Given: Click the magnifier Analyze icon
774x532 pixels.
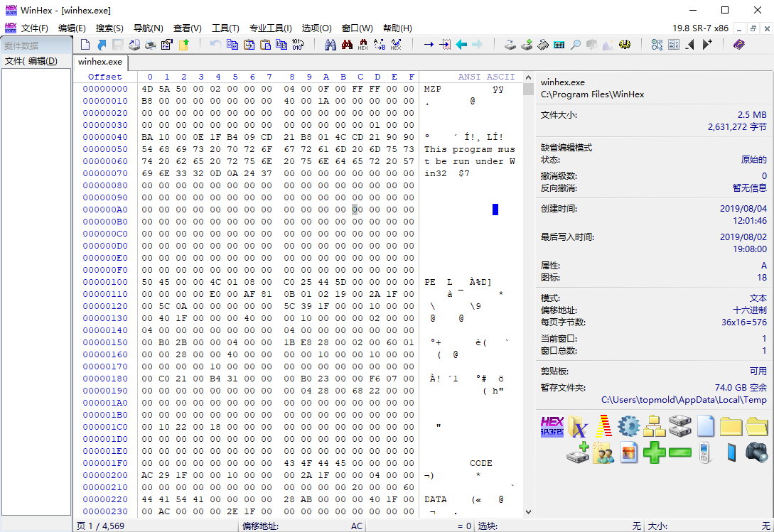Looking at the screenshot, I should [576, 45].
